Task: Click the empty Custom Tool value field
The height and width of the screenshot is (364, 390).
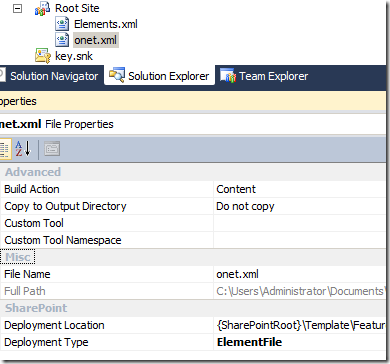Action: (x=299, y=223)
